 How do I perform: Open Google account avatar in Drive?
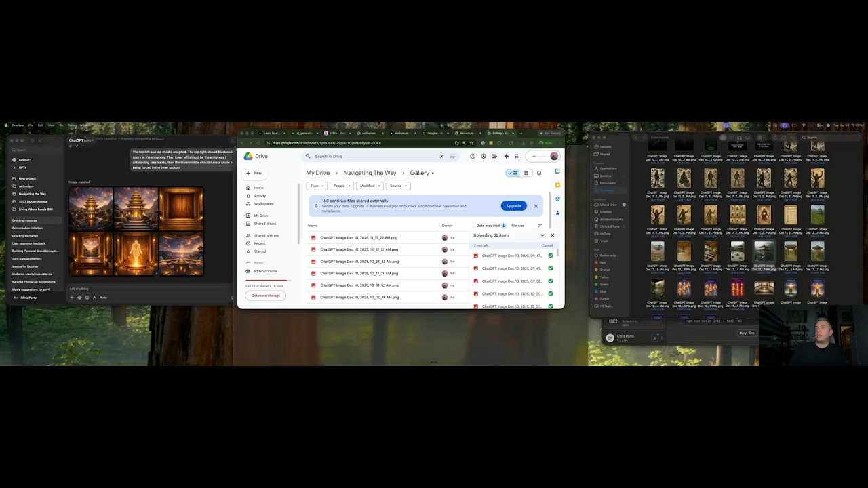point(554,156)
